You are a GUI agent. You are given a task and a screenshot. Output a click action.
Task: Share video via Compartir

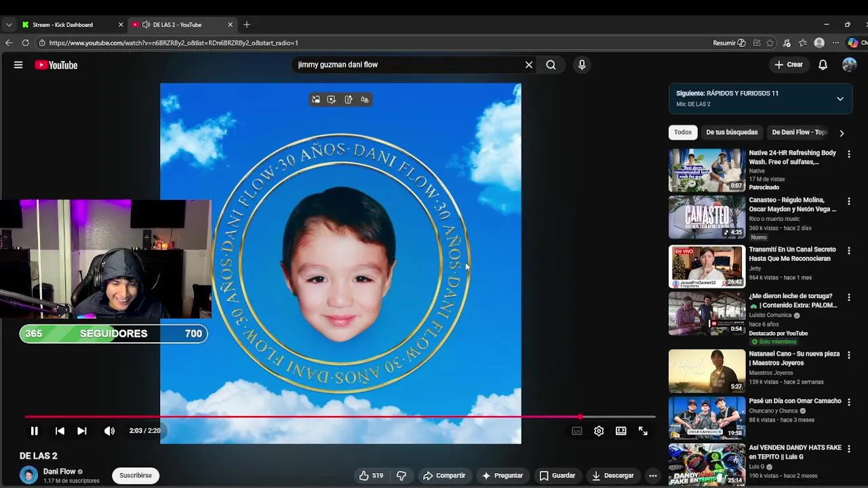click(444, 476)
